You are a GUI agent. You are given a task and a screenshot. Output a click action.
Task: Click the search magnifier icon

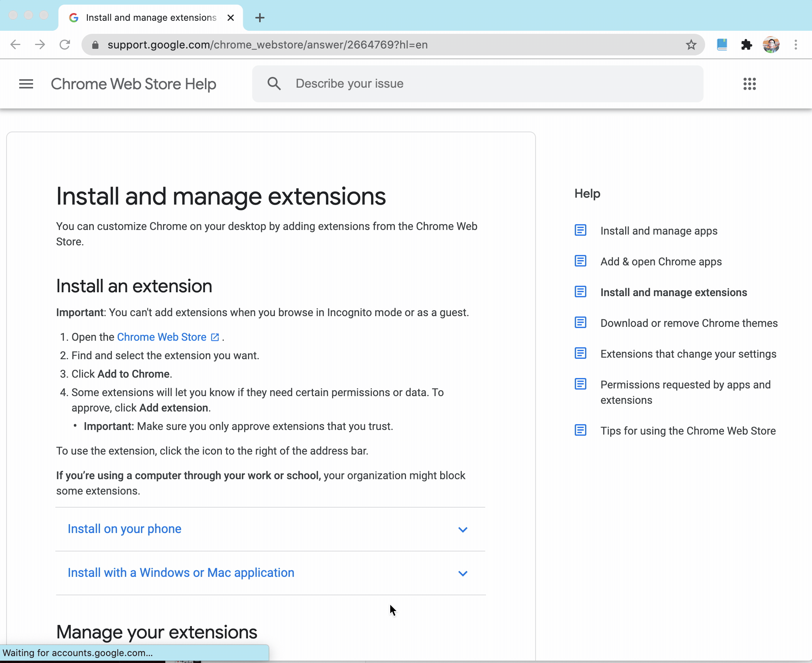click(274, 83)
